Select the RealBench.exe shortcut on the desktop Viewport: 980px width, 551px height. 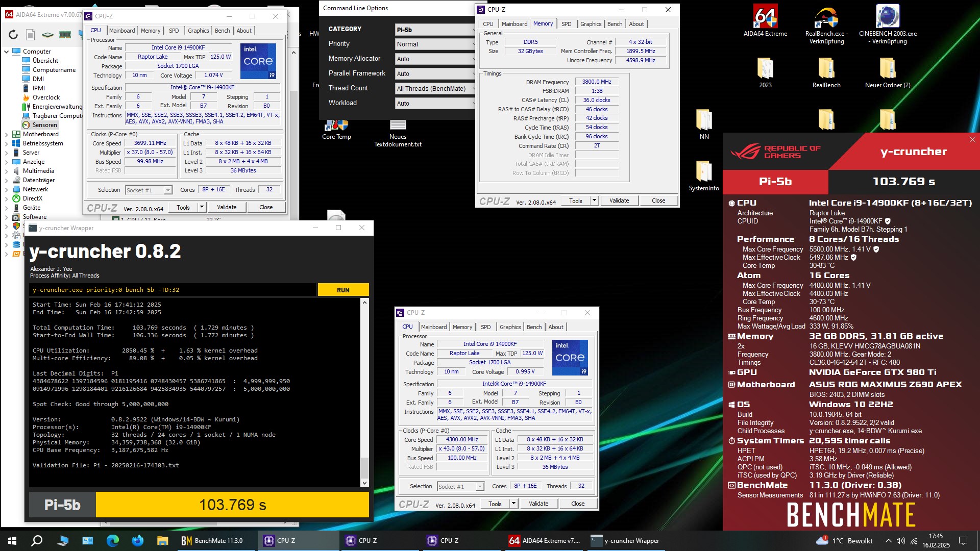[826, 25]
